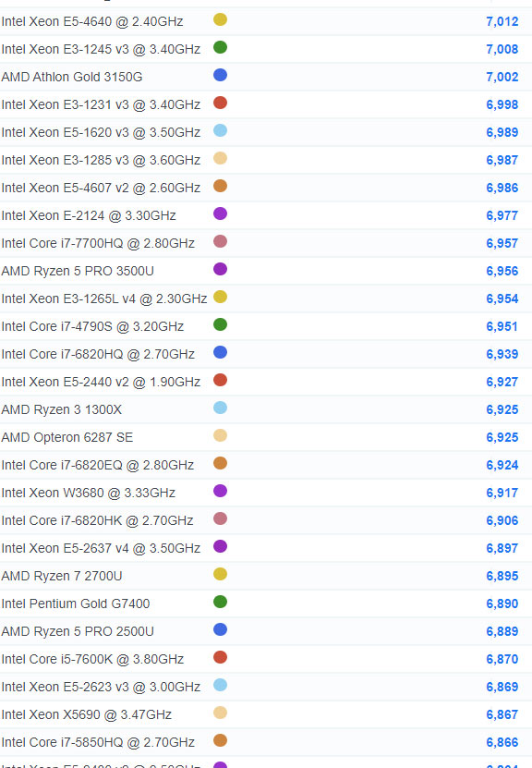This screenshot has width=532, height=768.
Task: Click blue dot beside Ryzen 5 PRO 2500U
Action: coord(220,629)
